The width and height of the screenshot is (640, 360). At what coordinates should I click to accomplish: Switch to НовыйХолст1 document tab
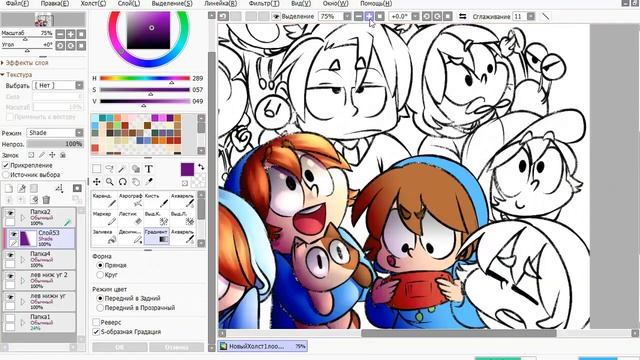(263, 346)
